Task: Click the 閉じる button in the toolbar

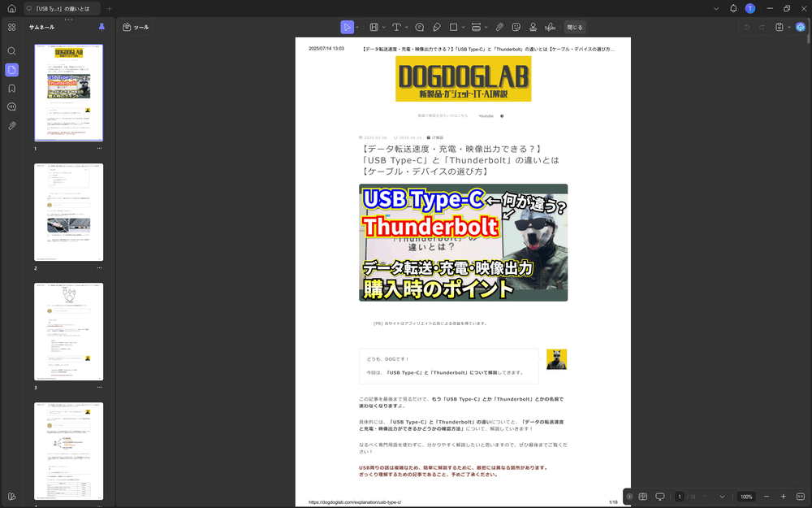Action: pos(574,27)
